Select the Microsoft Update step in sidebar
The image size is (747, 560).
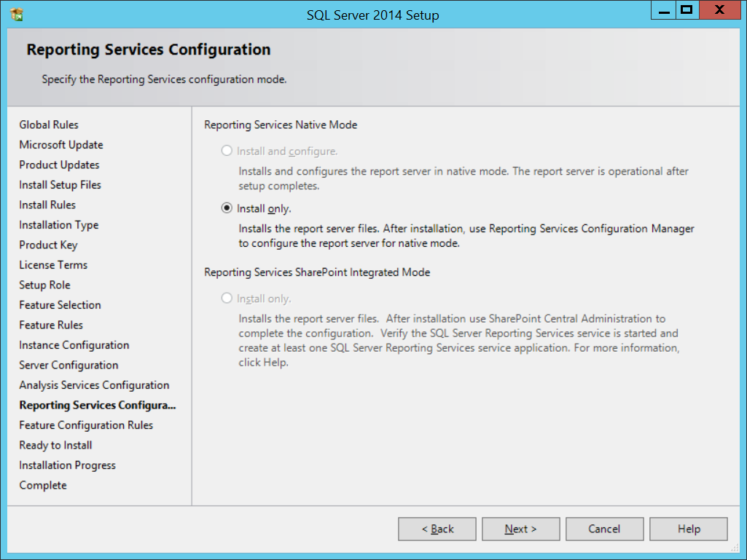pos(61,145)
